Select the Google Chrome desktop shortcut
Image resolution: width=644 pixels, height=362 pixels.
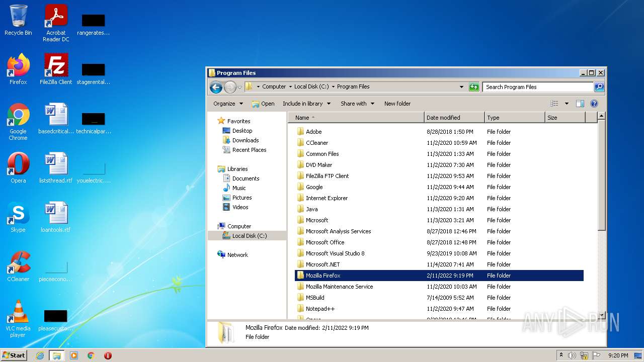[18, 122]
